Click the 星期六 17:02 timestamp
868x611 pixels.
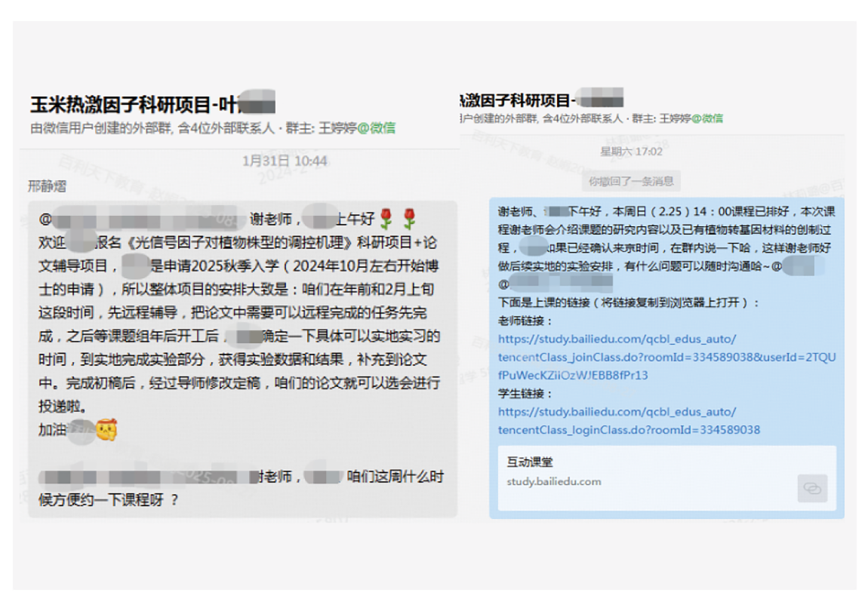(x=631, y=152)
